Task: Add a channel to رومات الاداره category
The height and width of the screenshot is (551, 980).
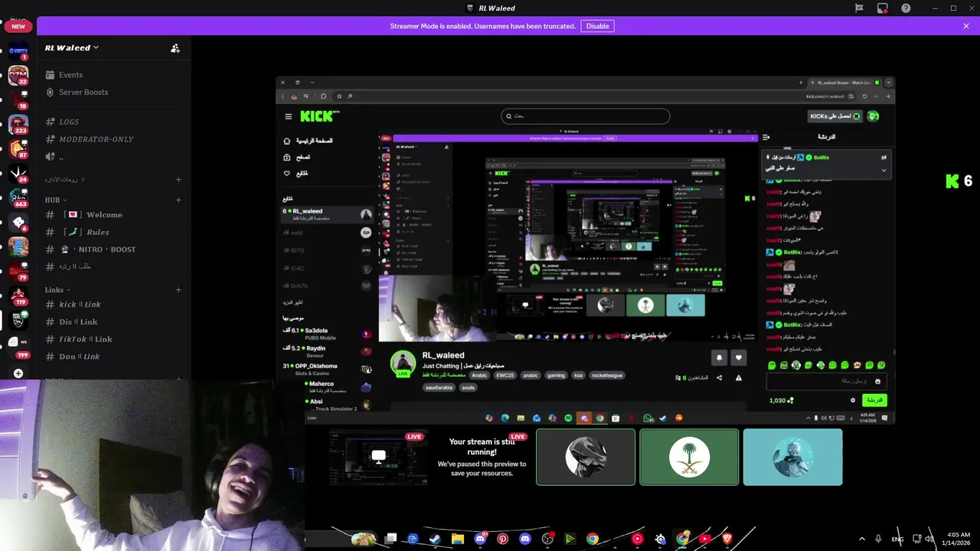Action: (178, 180)
